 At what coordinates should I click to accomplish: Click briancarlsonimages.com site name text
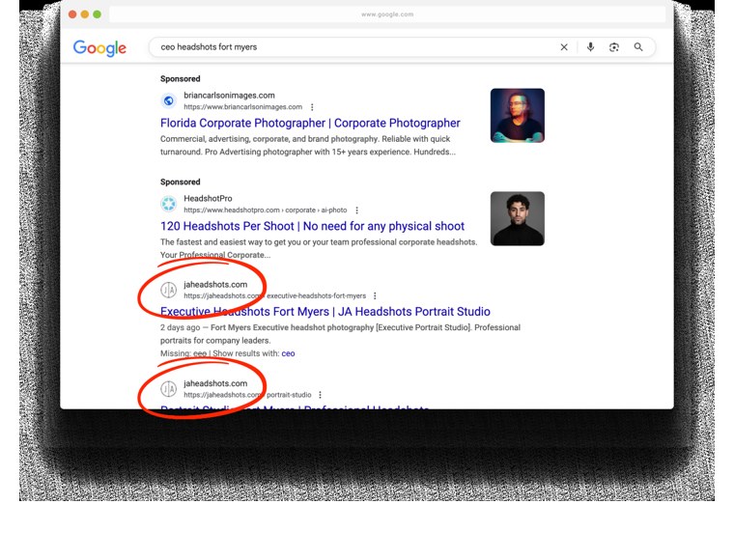229,95
